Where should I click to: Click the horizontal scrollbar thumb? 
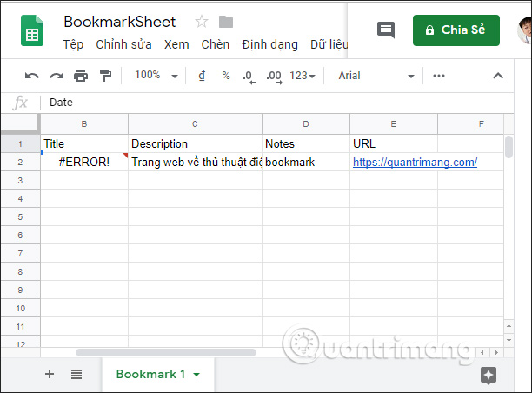coord(165,352)
